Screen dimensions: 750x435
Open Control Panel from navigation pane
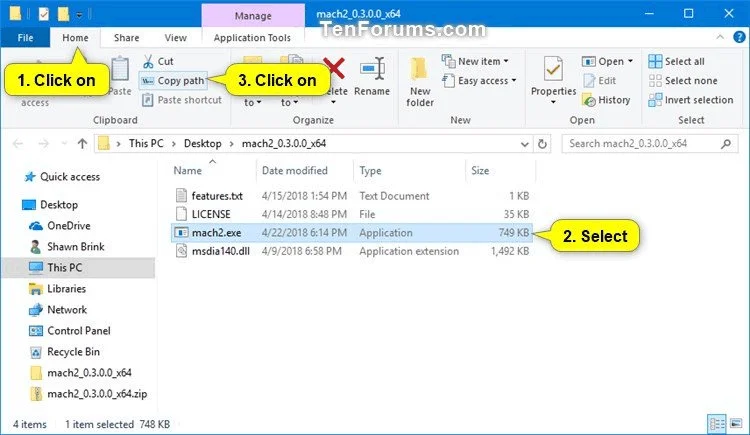78,331
